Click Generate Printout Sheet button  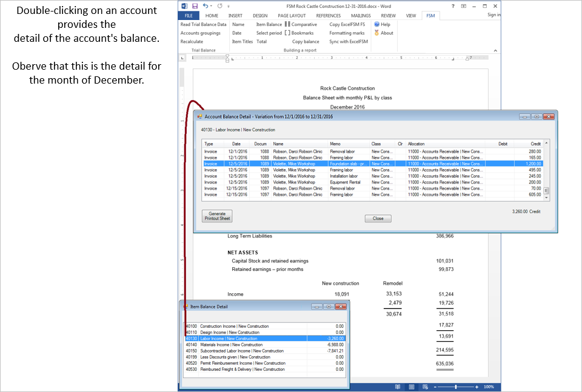217,216
